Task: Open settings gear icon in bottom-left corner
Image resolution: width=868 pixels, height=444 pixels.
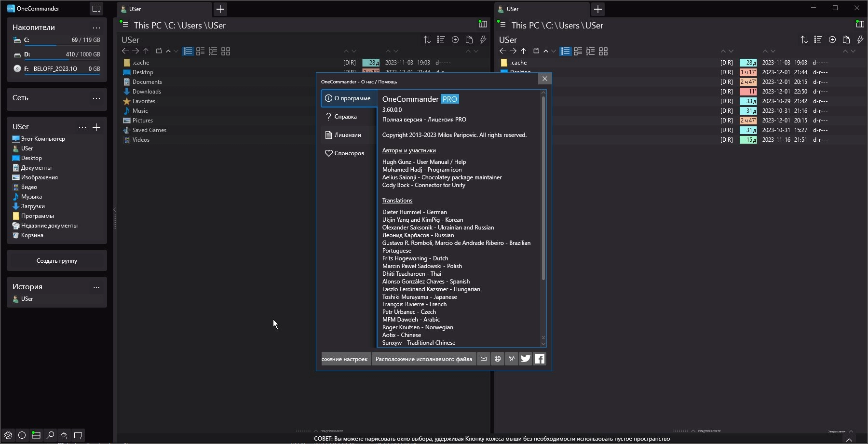Action: click(x=8, y=435)
